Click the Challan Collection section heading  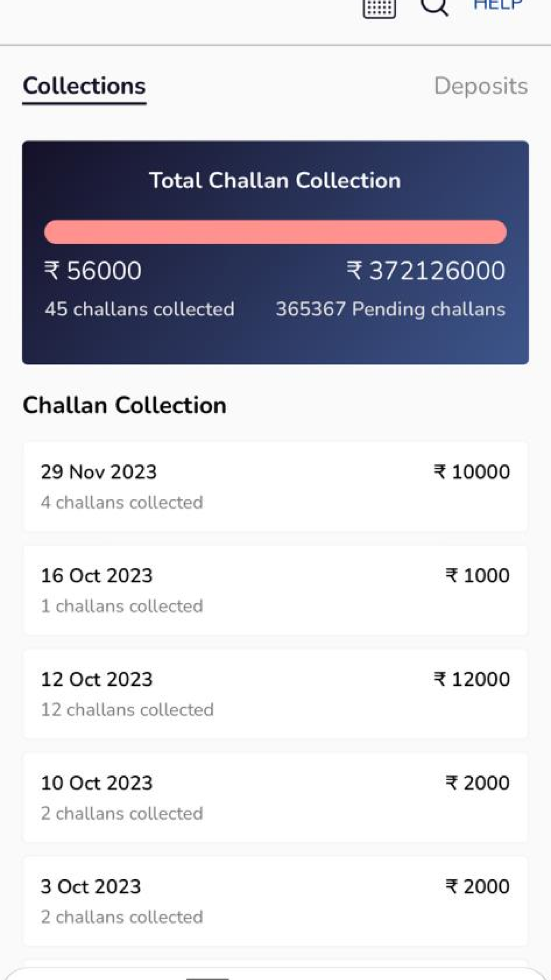click(124, 405)
